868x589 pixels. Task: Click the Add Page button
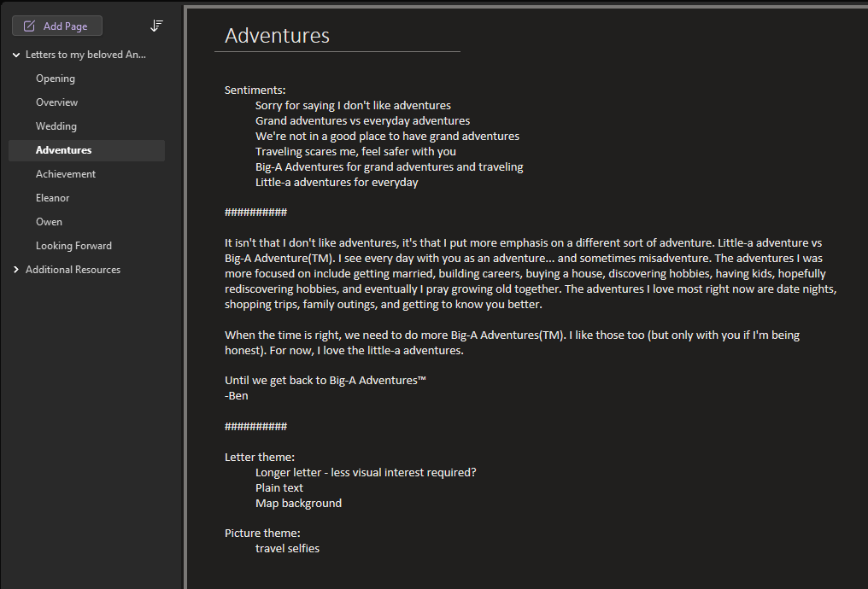tap(57, 26)
